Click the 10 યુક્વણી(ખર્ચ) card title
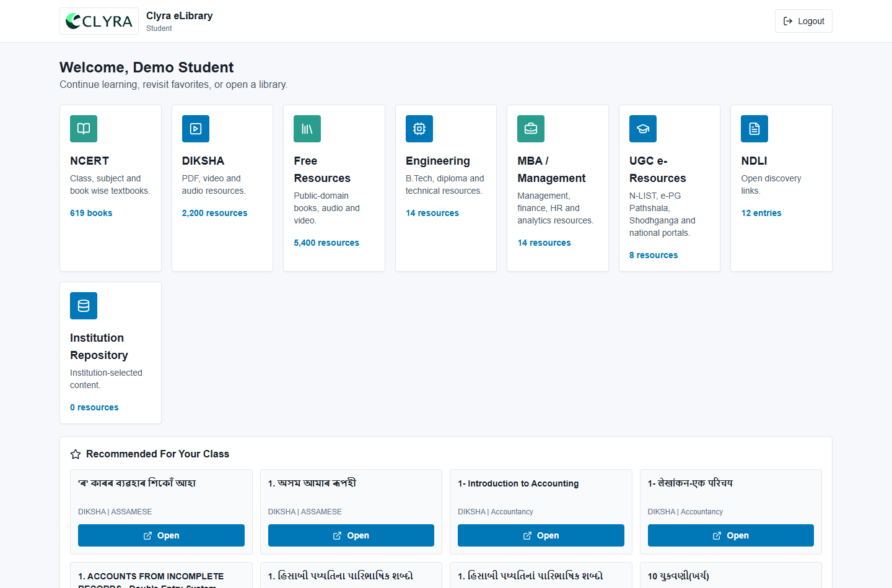This screenshot has height=588, width=892. (x=678, y=576)
